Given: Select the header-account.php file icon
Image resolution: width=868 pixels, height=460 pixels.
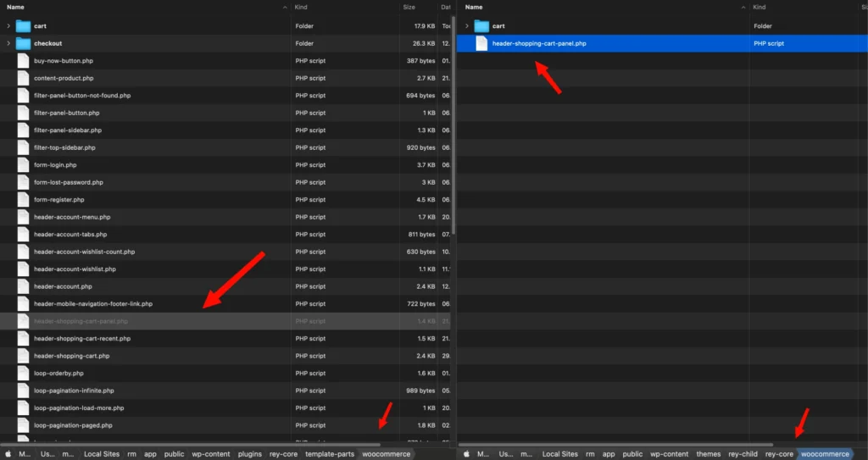Looking at the screenshot, I should [x=23, y=286].
